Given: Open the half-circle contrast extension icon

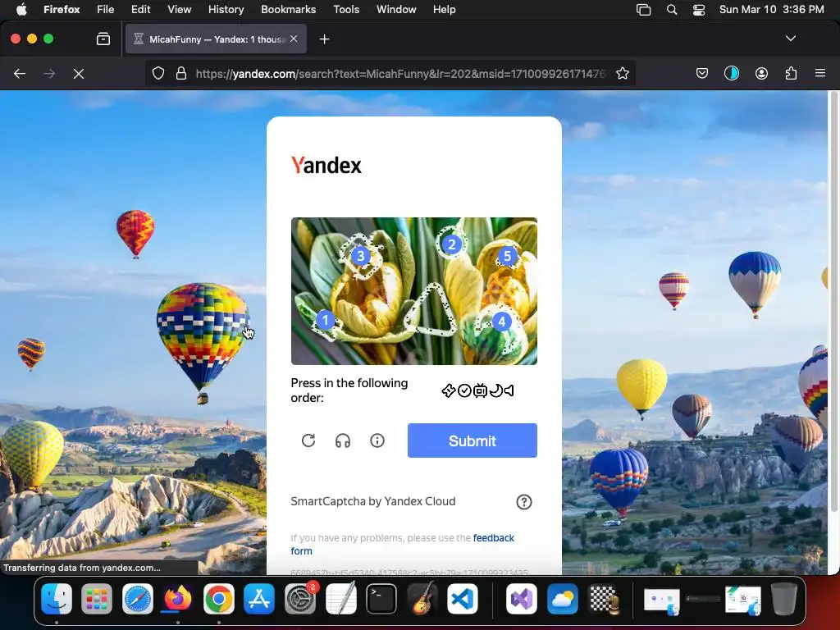Looking at the screenshot, I should pyautogui.click(x=731, y=73).
